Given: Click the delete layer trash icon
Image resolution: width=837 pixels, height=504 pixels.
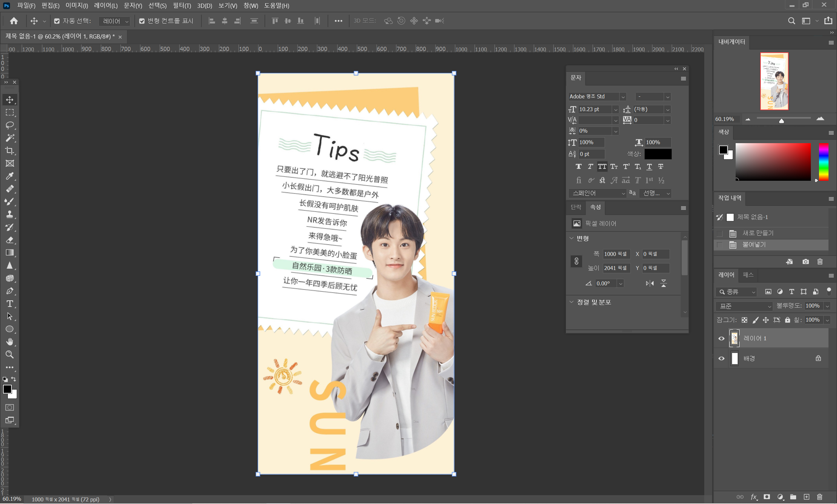Looking at the screenshot, I should point(819,497).
